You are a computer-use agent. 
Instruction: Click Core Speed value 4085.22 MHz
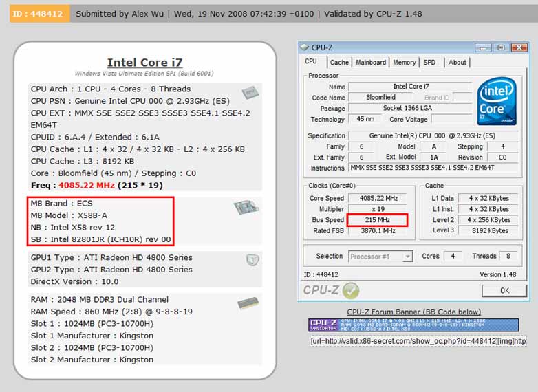pyautogui.click(x=378, y=198)
